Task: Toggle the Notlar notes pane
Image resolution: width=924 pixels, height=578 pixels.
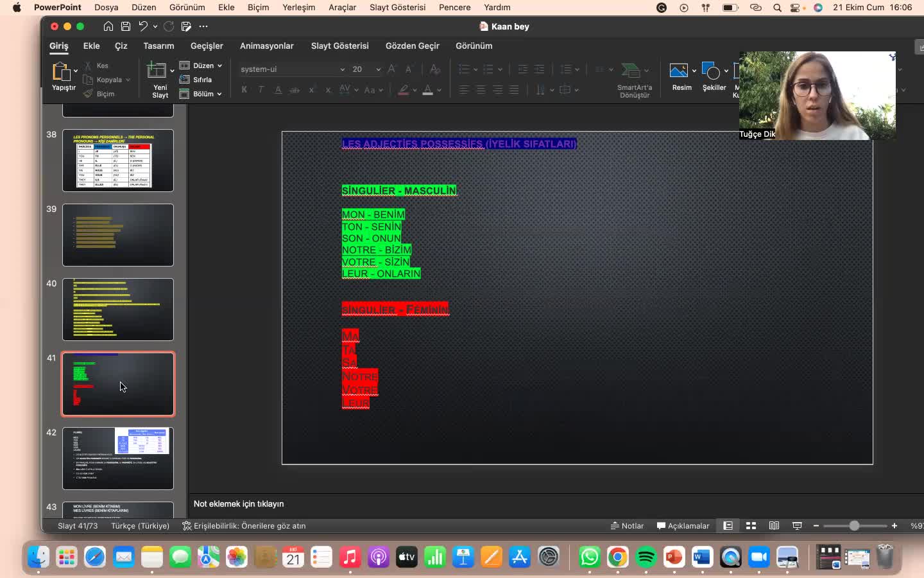Action: pos(627,526)
